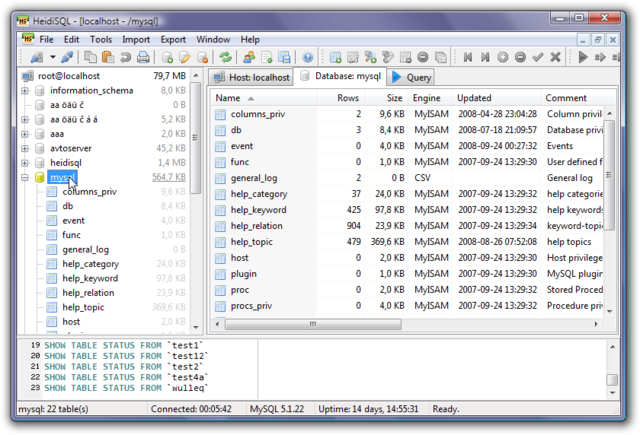Switch to the Query tab

(x=411, y=77)
